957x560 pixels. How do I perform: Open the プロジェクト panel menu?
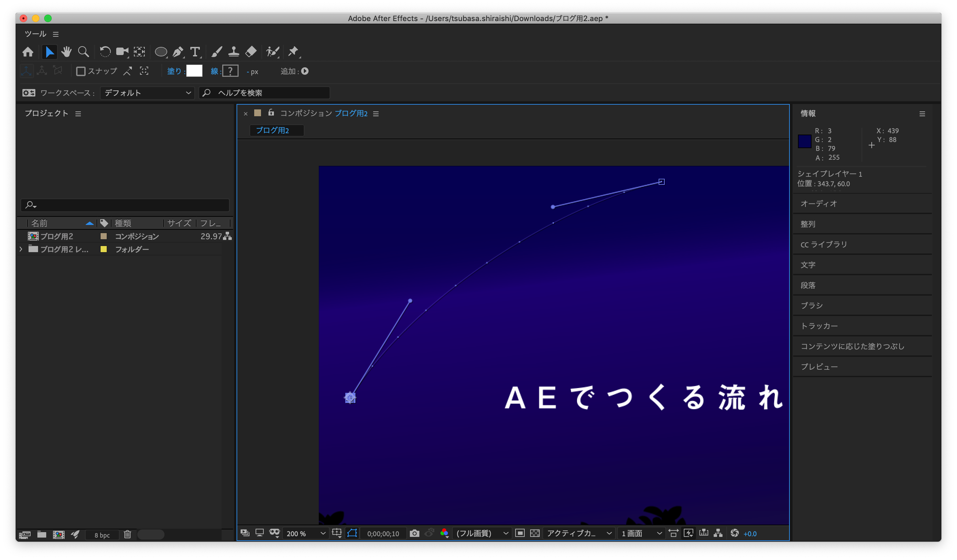pyautogui.click(x=78, y=113)
